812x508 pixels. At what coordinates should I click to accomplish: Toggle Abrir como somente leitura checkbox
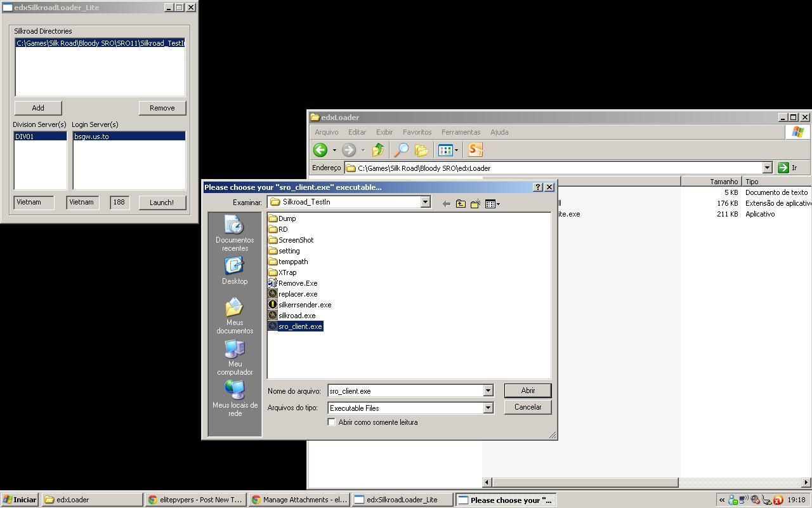click(331, 422)
